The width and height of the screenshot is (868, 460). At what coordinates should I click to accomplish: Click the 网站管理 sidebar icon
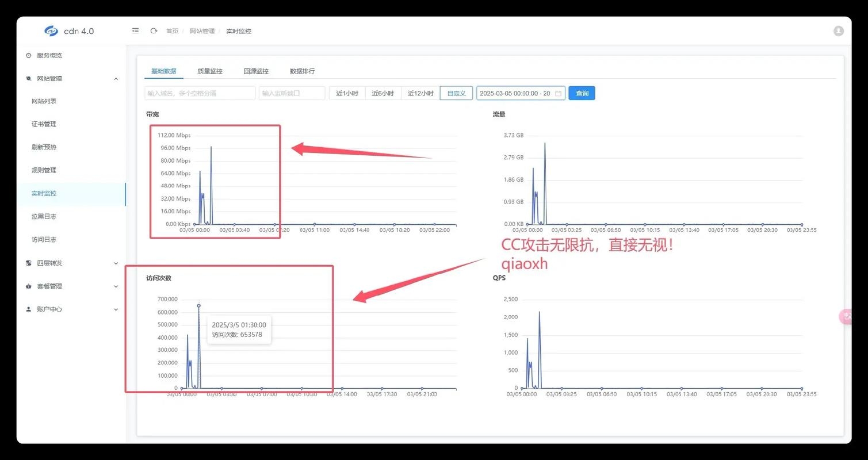pyautogui.click(x=28, y=78)
